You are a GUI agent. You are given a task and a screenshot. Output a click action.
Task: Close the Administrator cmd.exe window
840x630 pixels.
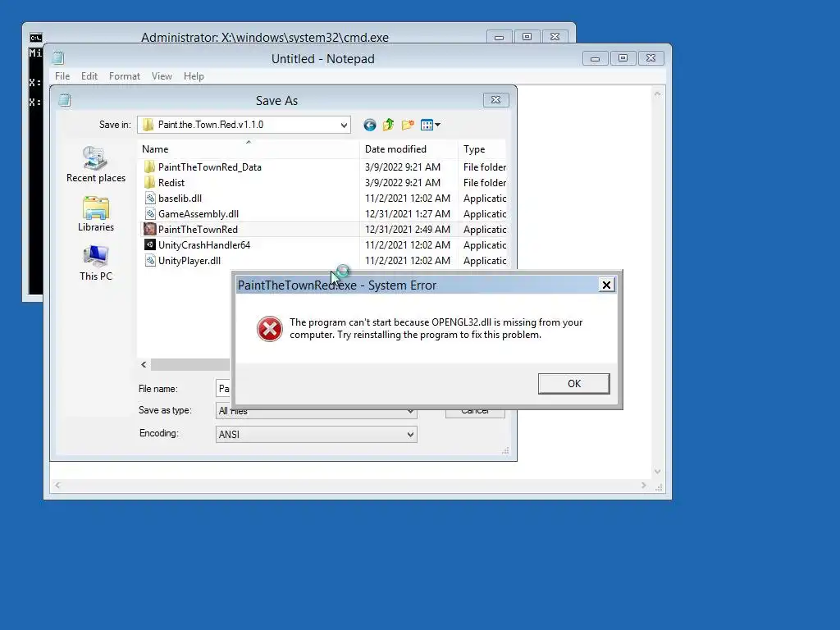pos(555,36)
